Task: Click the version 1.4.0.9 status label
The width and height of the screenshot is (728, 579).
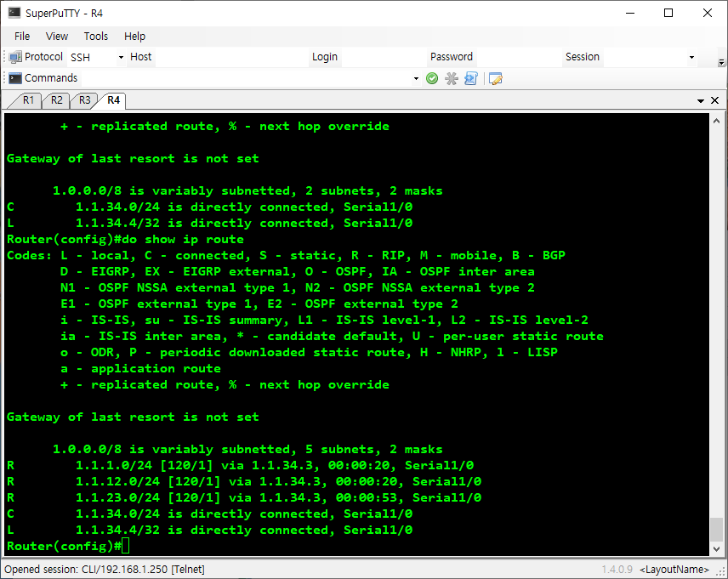Action: point(617,570)
